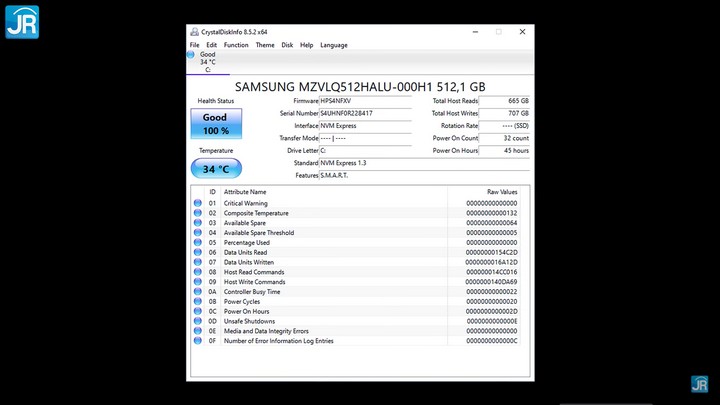This screenshot has height=405, width=720.
Task: Open the Disk menu
Action: coord(287,45)
